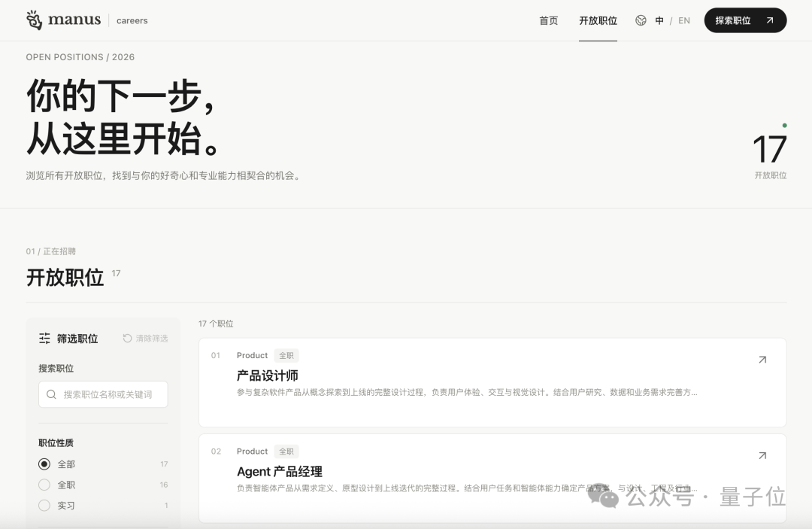
Task: Click the 开放职位 section heading
Action: point(65,278)
